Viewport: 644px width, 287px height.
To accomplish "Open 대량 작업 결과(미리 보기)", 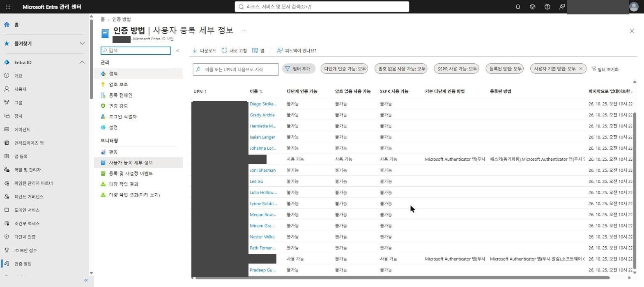I will click(134, 195).
